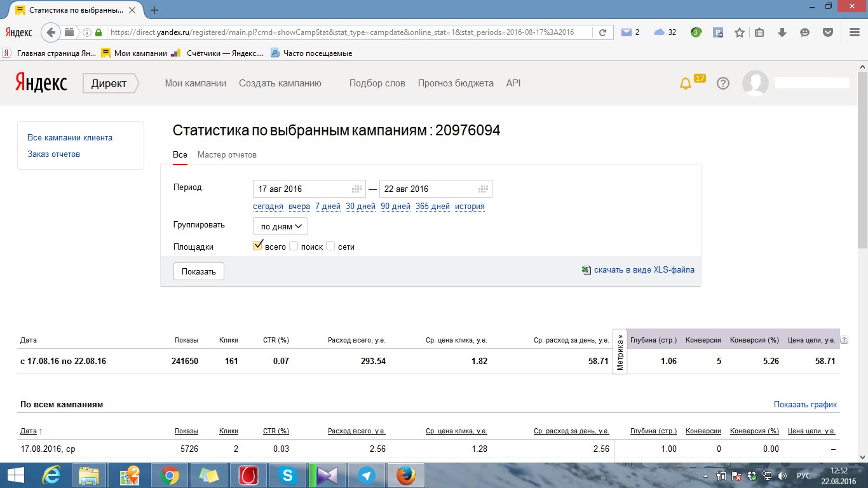Click the Firefox icon in the taskbar
Screen dimensions: 868x488
coord(405,475)
